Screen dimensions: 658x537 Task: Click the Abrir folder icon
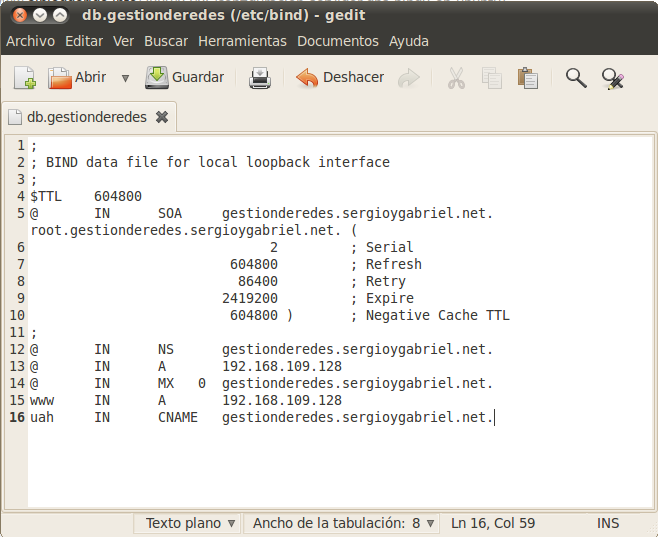click(x=59, y=78)
